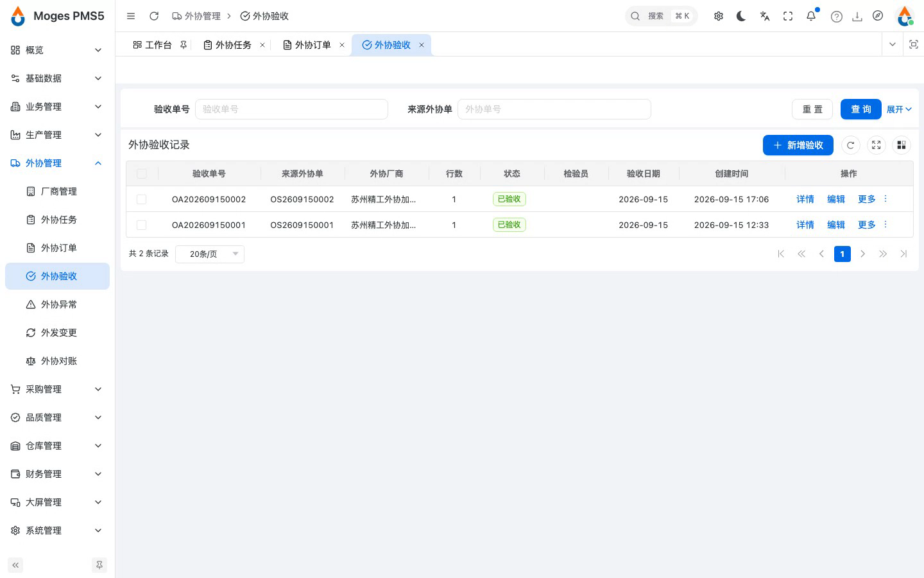This screenshot has width=924, height=578.
Task: Open the user avatar menu
Action: point(905,16)
